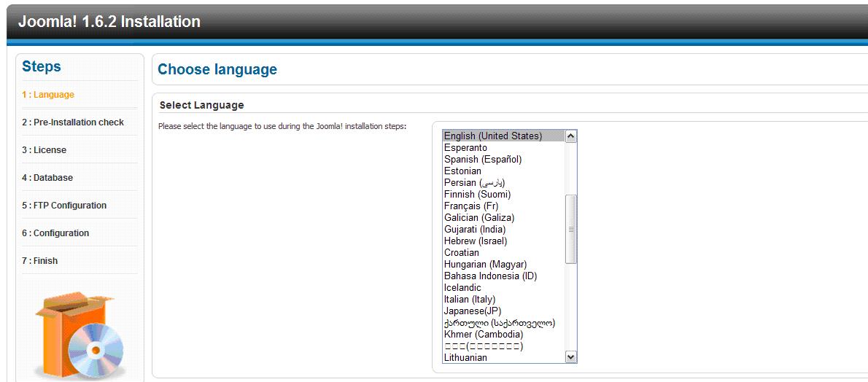The image size is (868, 382).
Task: Select Bahasa Indonesia (ID) option
Action: tap(504, 276)
